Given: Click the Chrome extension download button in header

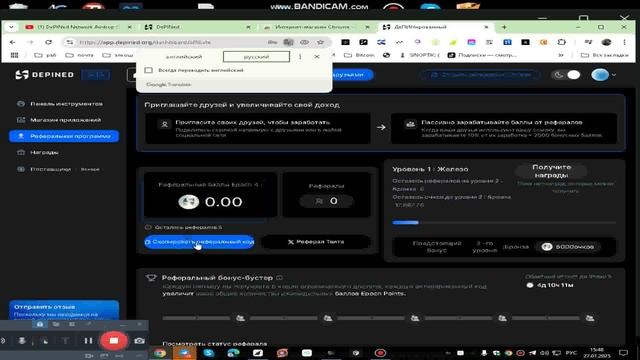Looking at the screenshot, I should pyautogui.click(x=480, y=75).
